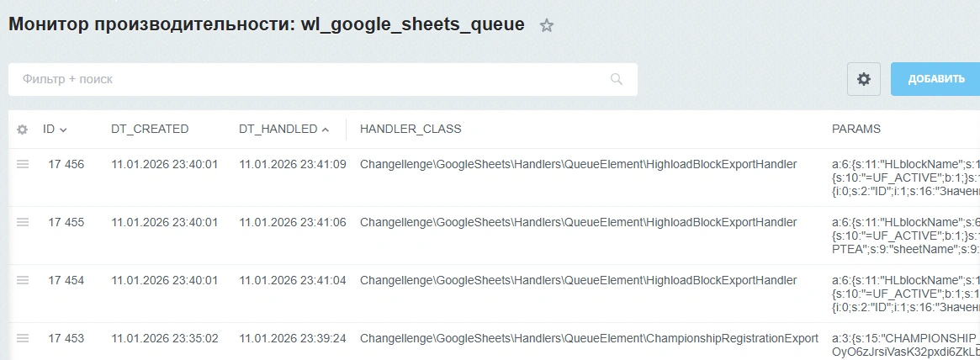The width and height of the screenshot is (980, 360).
Task: Sort table by DT_CREATED column
Action: click(x=150, y=130)
